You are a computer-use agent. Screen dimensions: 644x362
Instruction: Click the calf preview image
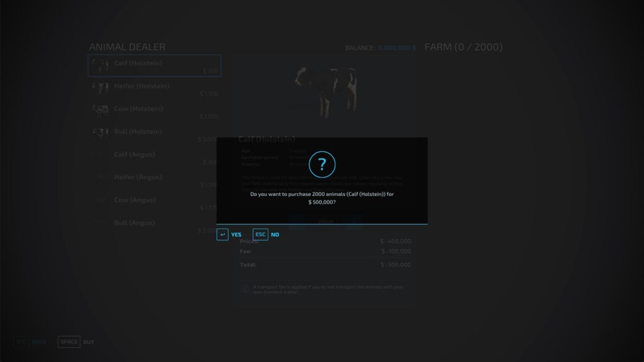point(326,93)
